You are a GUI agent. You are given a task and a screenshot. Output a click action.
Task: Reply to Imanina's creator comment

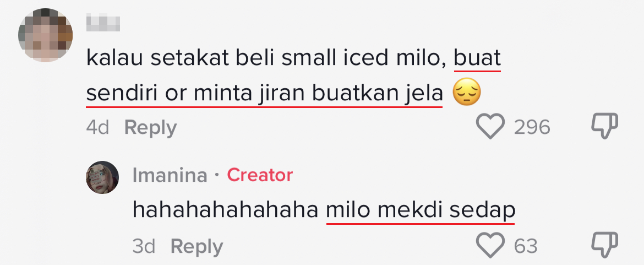click(197, 246)
